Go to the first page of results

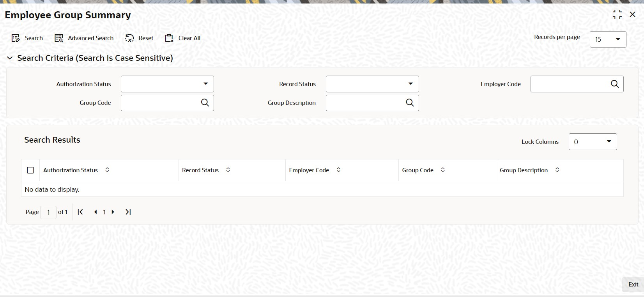pyautogui.click(x=80, y=212)
